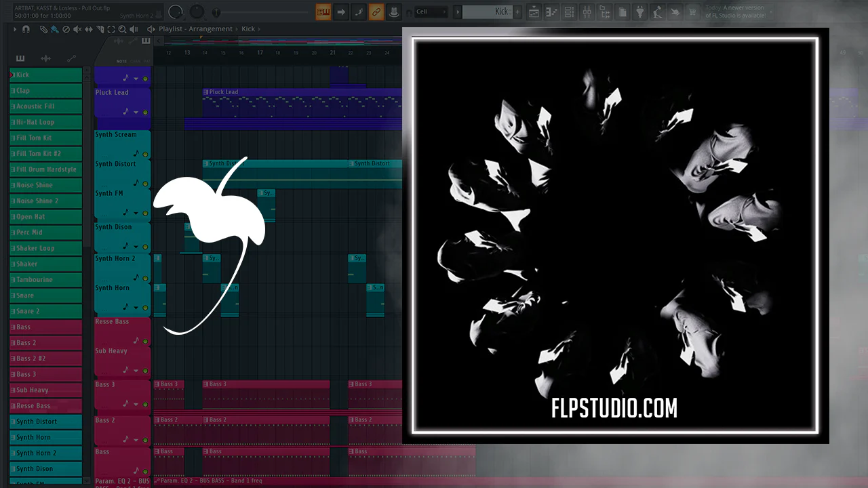The image size is (868, 488).
Task: Open the Mixer view icon
Action: 587,12
